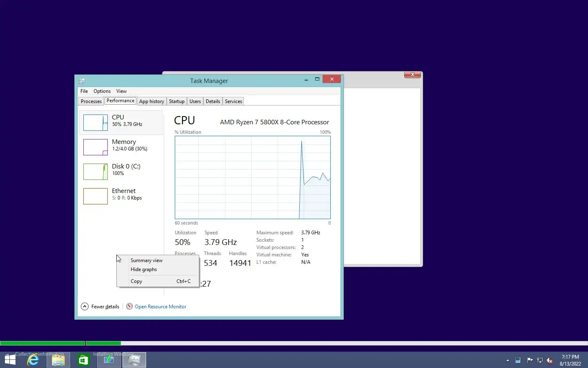This screenshot has height=368, width=588.
Task: Click the Resource Monitor icon
Action: click(x=129, y=307)
